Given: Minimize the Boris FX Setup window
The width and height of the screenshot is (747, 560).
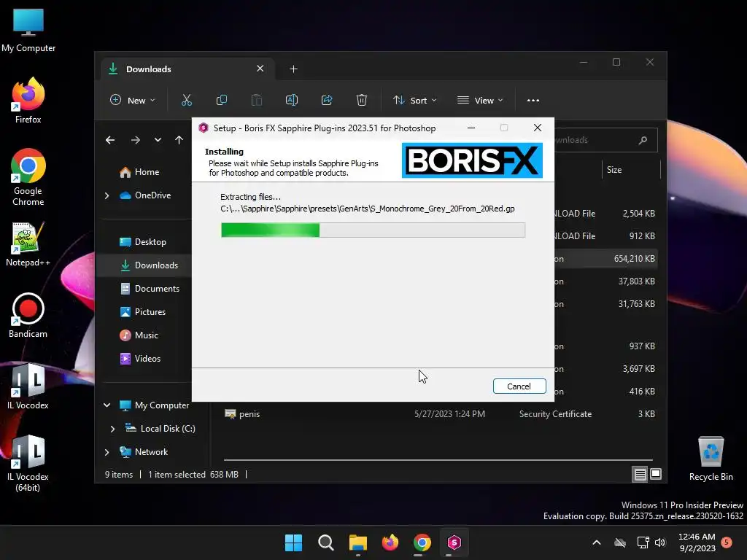Looking at the screenshot, I should coord(471,128).
